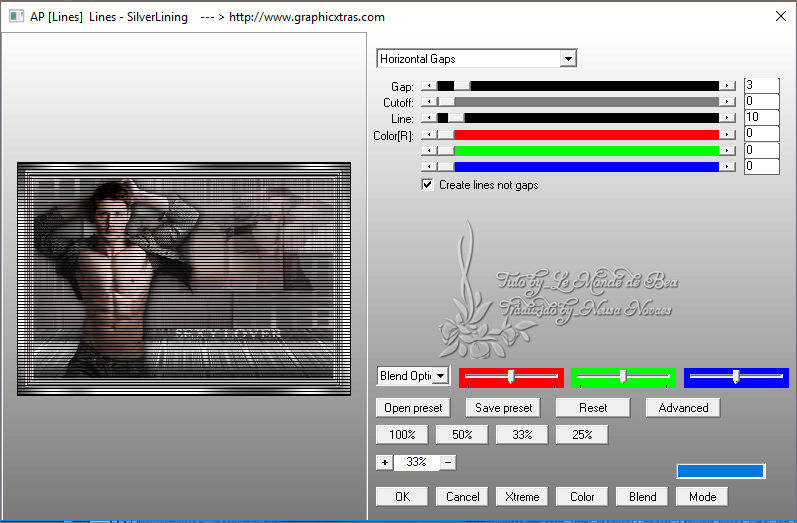
Task: Toggle Create lines not gaps checkbox
Action: pos(427,184)
